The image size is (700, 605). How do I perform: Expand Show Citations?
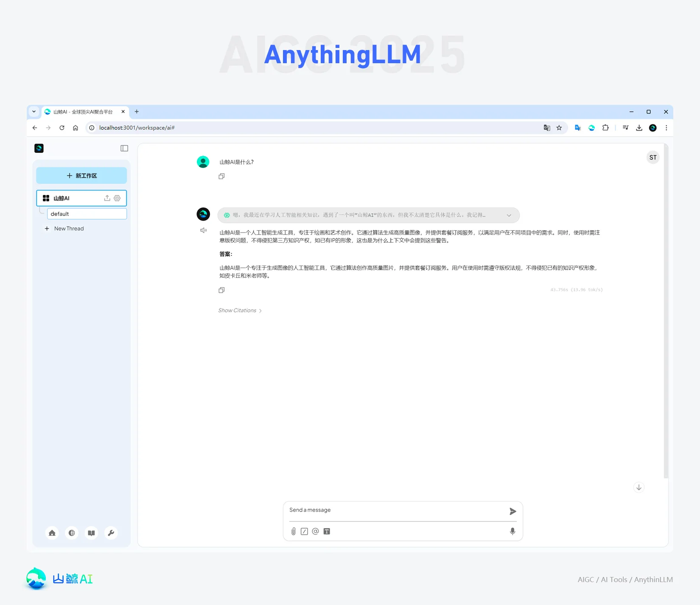tap(240, 311)
